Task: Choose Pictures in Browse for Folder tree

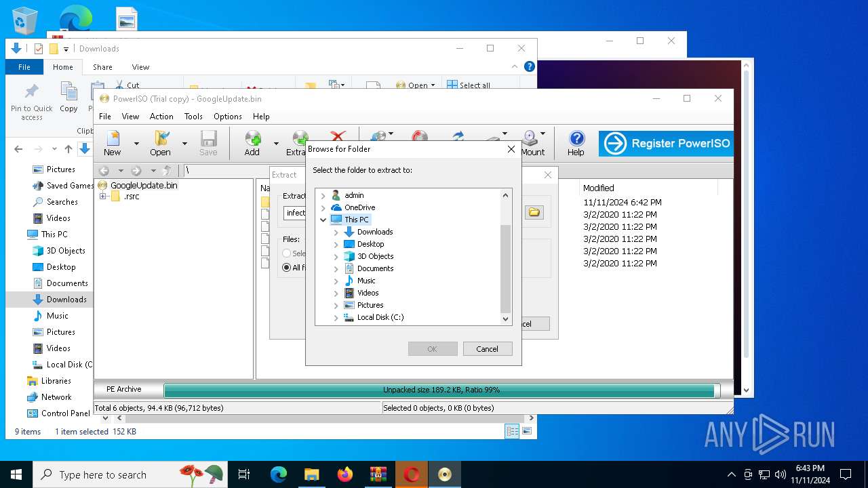Action: coord(370,305)
